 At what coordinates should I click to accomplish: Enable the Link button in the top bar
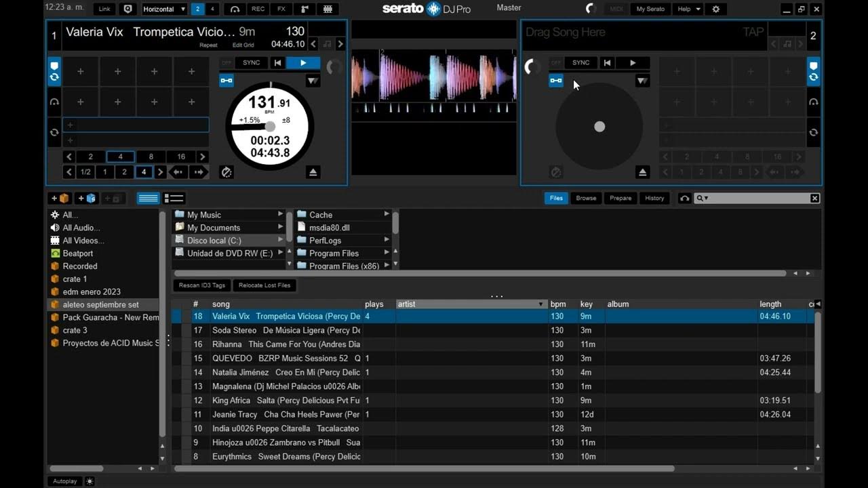click(104, 9)
